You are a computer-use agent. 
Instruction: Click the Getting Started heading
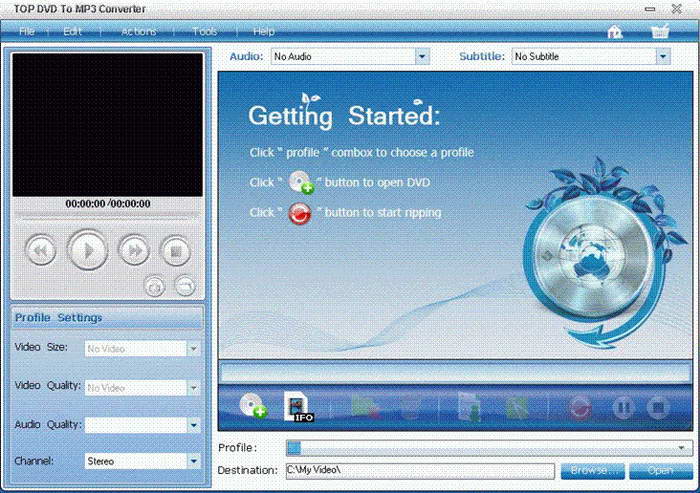(x=344, y=116)
